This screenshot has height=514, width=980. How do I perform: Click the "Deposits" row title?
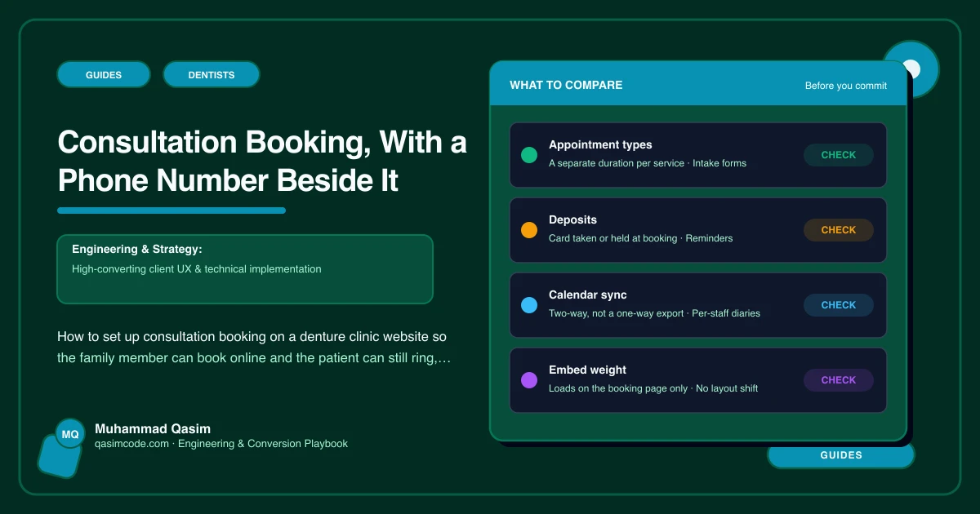point(572,219)
